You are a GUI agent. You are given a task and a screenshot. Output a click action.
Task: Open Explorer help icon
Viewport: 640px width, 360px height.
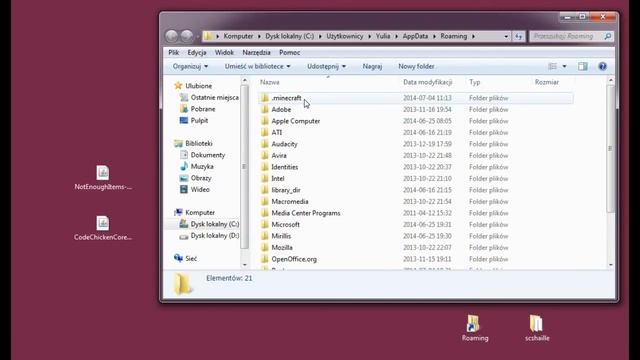tap(602, 66)
